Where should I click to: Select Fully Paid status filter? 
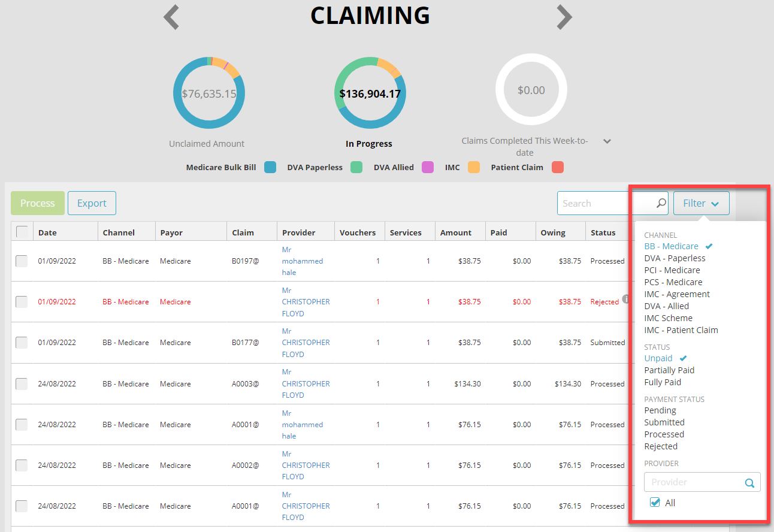(663, 382)
